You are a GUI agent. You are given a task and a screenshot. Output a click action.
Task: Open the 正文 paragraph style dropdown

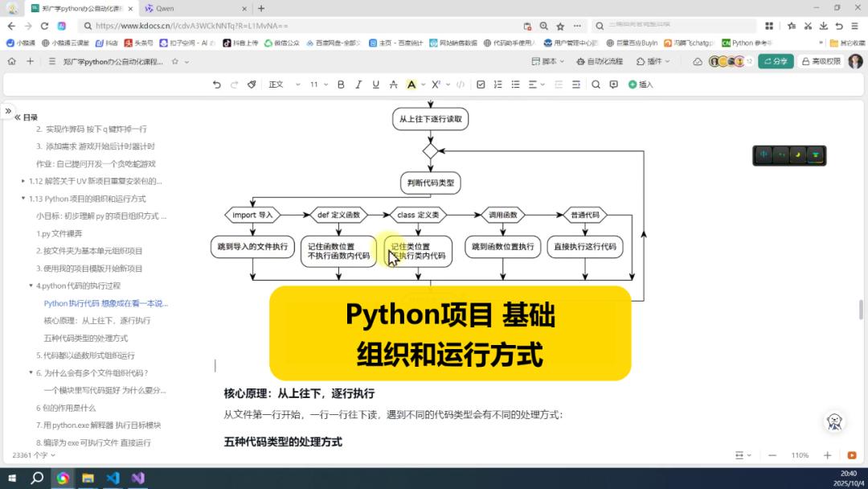(x=284, y=84)
